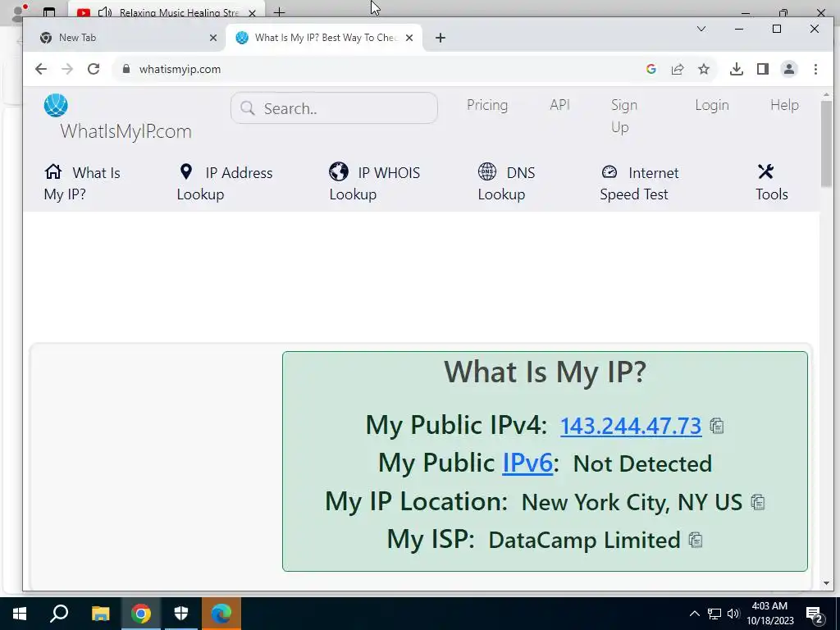Open Pricing page link
The height and width of the screenshot is (630, 840).
coord(487,105)
